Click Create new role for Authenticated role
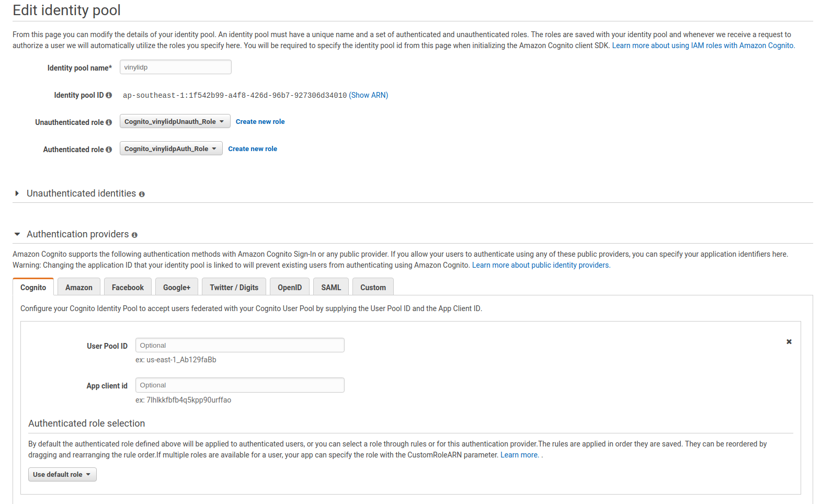The image size is (821, 504). pos(253,148)
